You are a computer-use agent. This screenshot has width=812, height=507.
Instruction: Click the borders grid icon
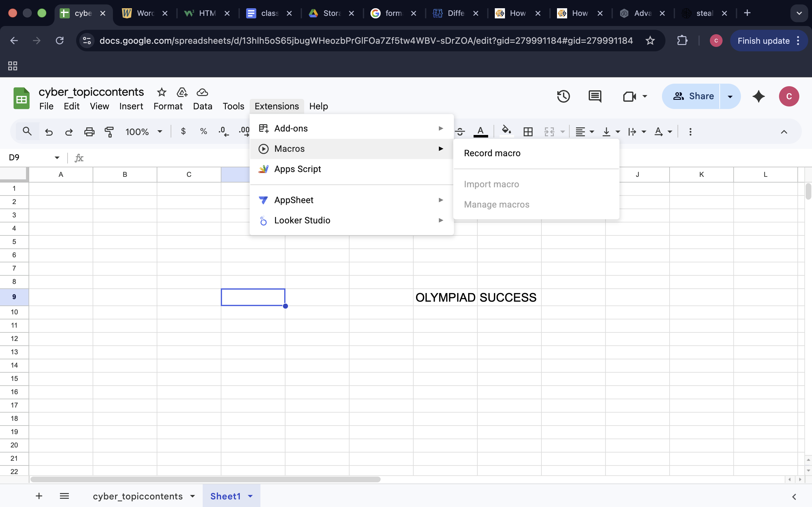click(528, 132)
